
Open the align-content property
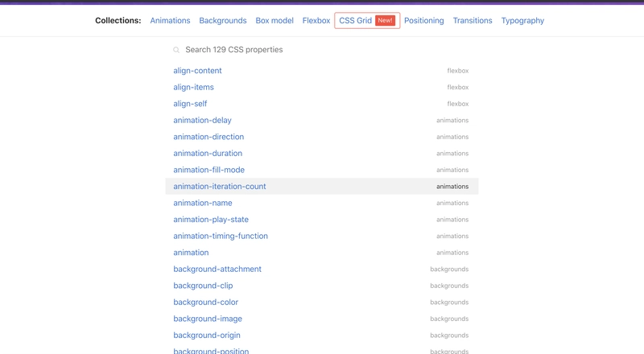(197, 71)
